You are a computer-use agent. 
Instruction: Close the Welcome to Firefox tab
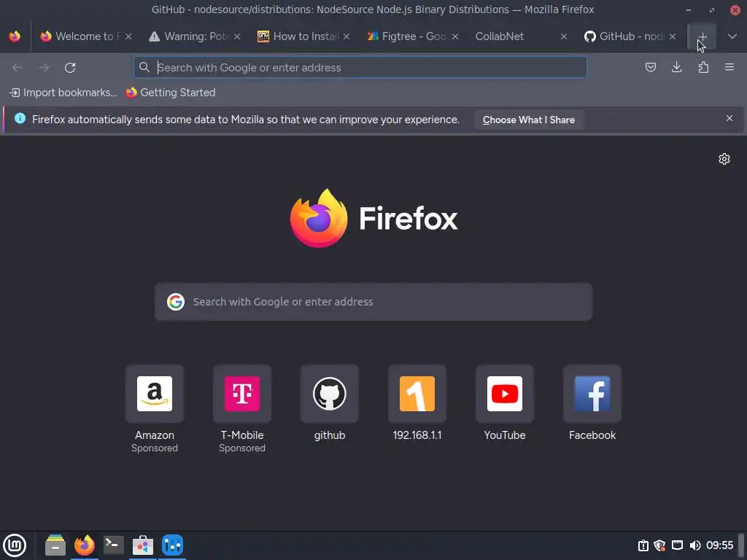[x=128, y=36]
